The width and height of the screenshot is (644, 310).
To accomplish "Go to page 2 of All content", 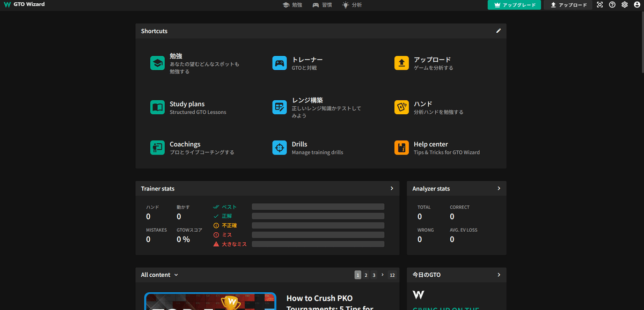I will click(366, 275).
